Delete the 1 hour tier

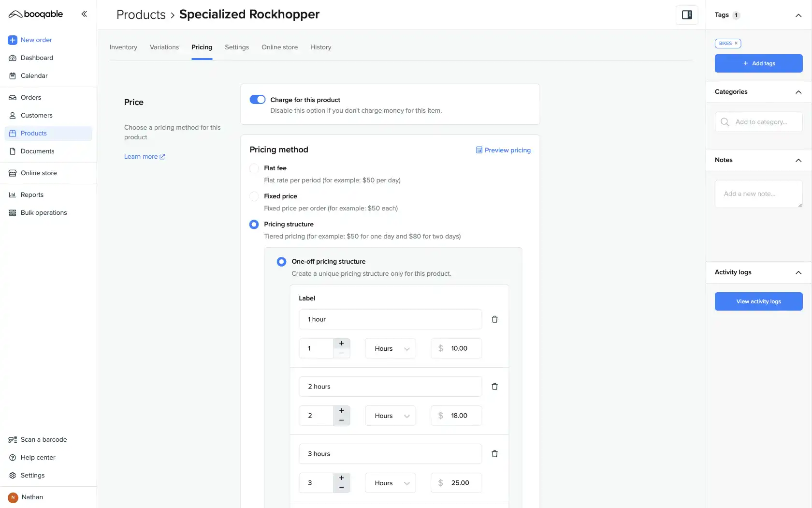494,319
